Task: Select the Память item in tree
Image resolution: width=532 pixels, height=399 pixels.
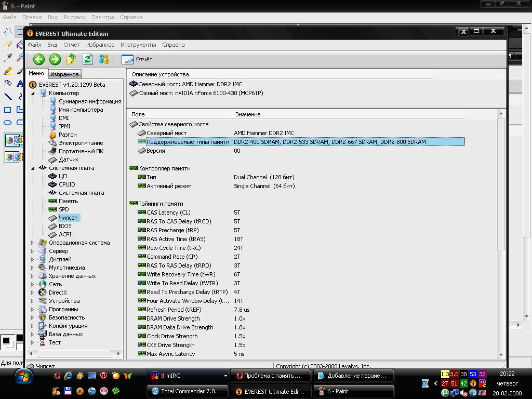Action: point(68,201)
